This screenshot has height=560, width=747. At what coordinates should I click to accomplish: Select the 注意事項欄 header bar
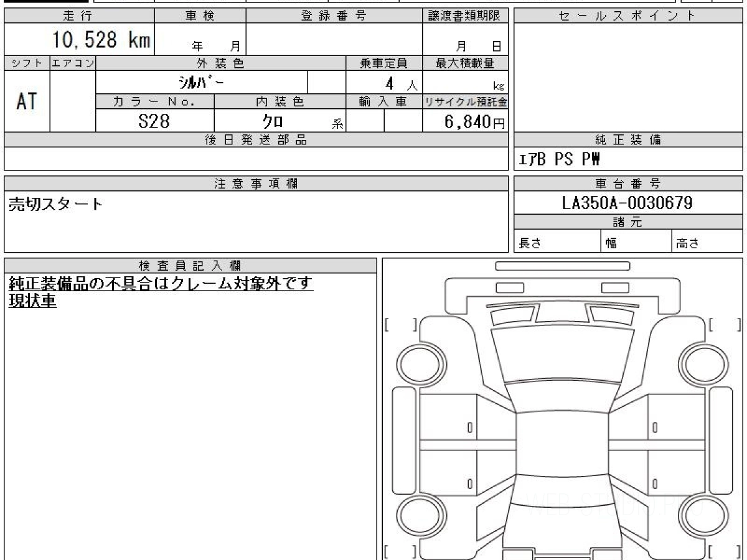[256, 184]
